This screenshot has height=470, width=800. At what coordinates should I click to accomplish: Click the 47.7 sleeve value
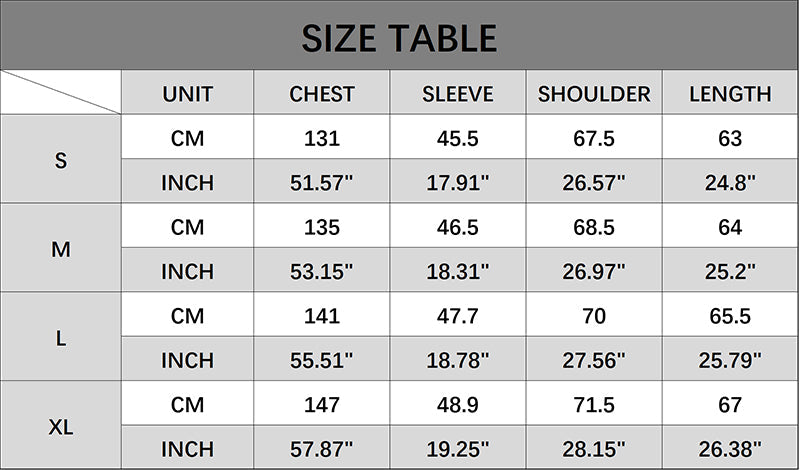click(457, 316)
